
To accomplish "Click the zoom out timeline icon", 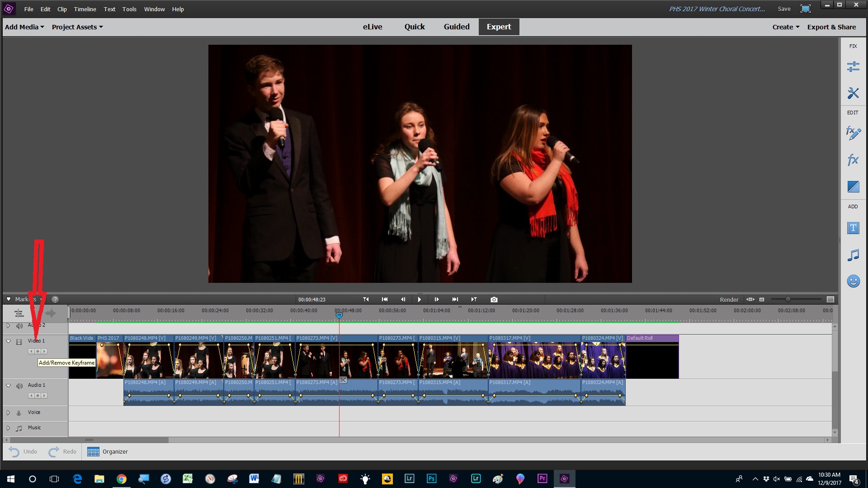I will coord(762,300).
